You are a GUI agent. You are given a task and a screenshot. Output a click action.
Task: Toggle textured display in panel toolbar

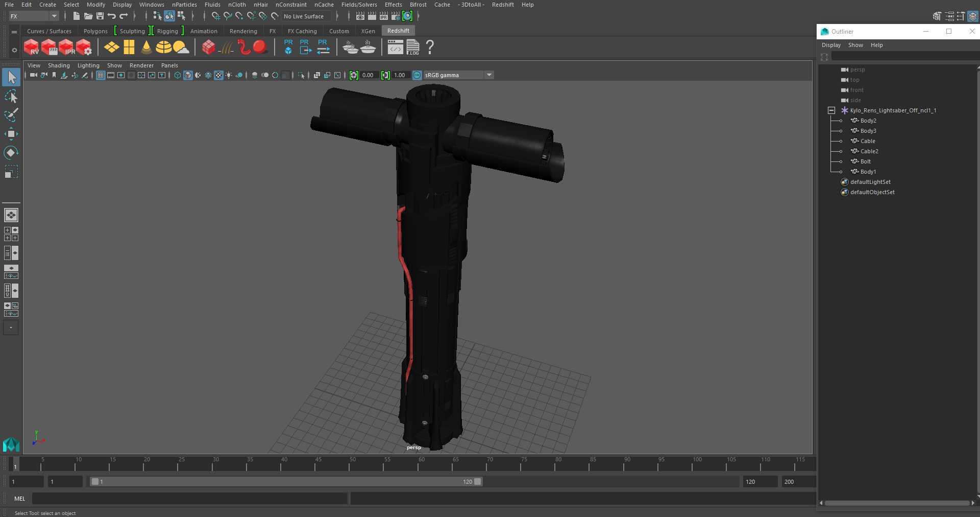tap(218, 75)
